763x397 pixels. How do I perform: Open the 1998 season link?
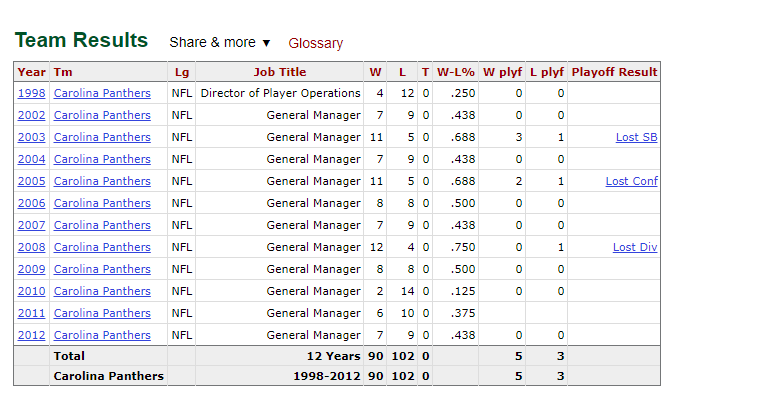32,93
